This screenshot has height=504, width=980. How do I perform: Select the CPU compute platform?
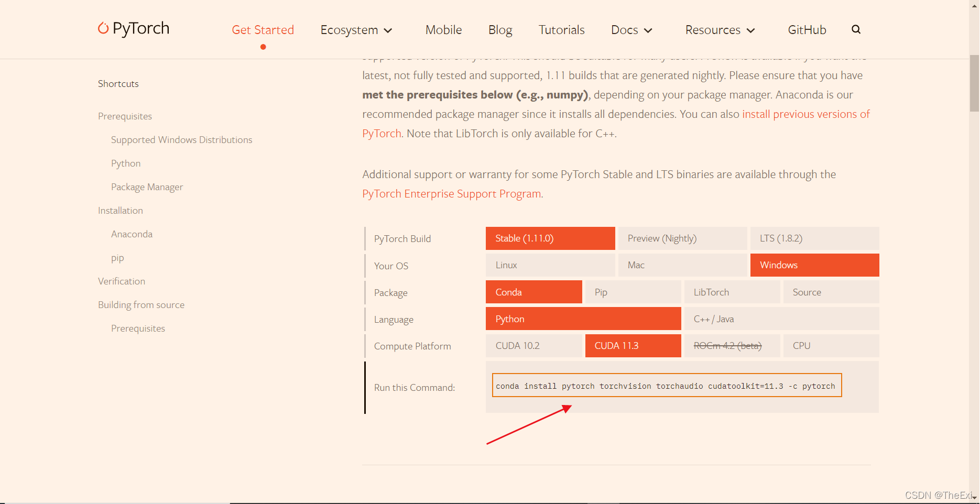[x=831, y=346]
